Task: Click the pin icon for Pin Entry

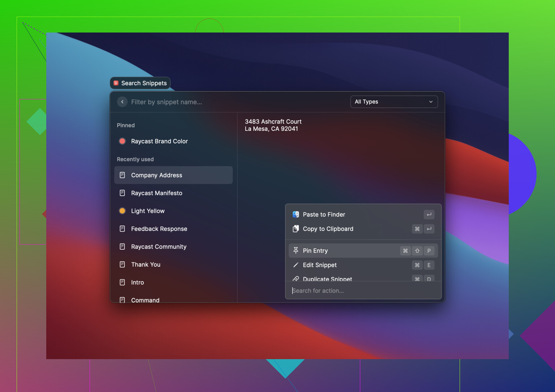Action: 296,250
